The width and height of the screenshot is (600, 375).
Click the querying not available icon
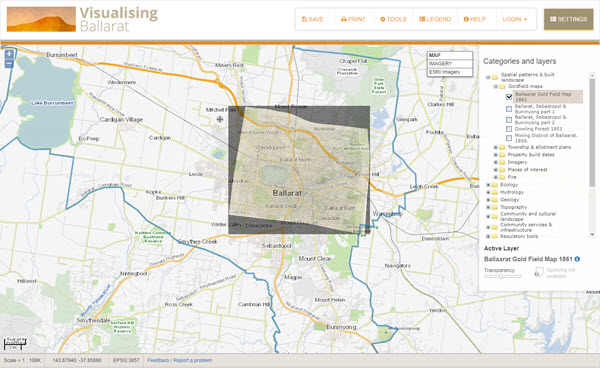pyautogui.click(x=539, y=272)
